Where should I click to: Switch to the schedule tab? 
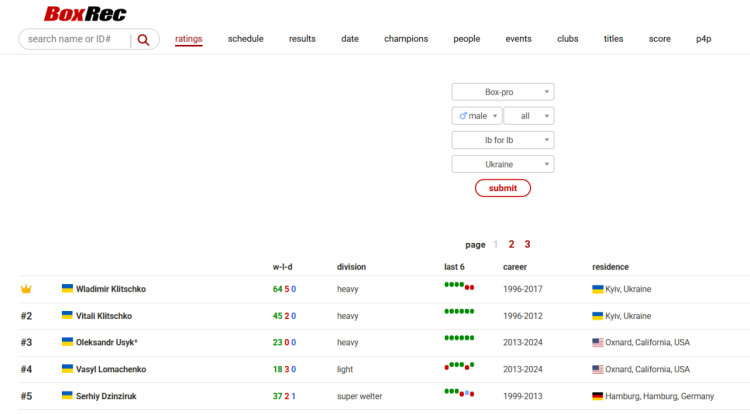[x=246, y=39]
